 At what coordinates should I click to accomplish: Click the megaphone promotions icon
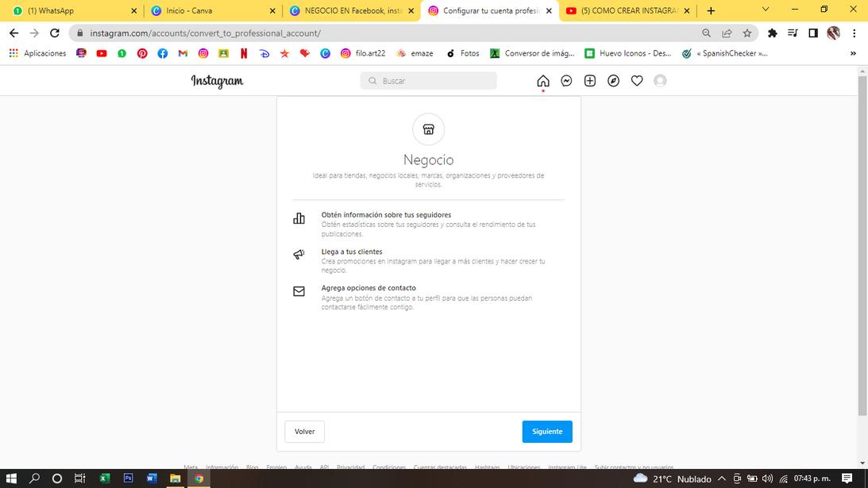pyautogui.click(x=299, y=255)
